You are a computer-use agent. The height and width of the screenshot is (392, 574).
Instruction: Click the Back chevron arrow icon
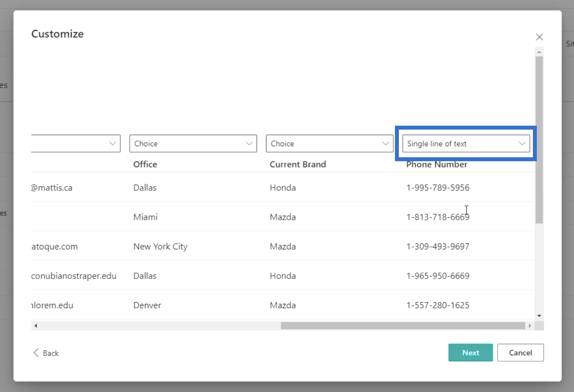click(36, 352)
